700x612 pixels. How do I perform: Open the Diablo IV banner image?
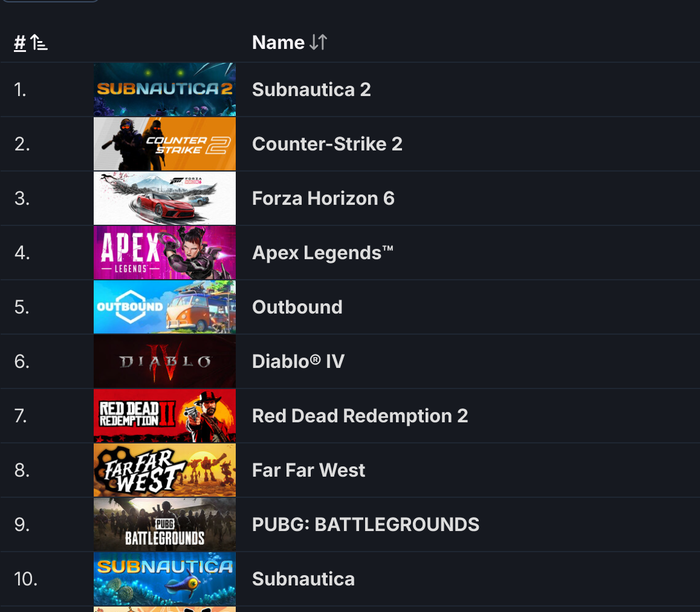pyautogui.click(x=165, y=362)
